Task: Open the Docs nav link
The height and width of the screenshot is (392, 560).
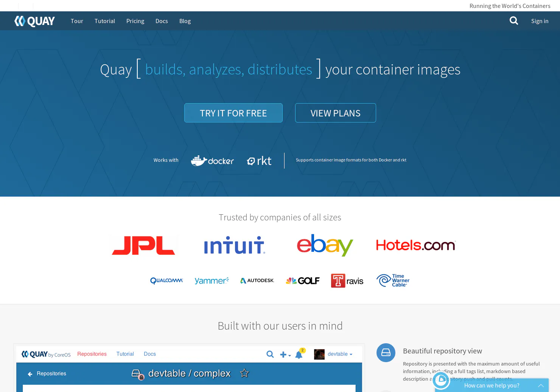Action: click(162, 21)
